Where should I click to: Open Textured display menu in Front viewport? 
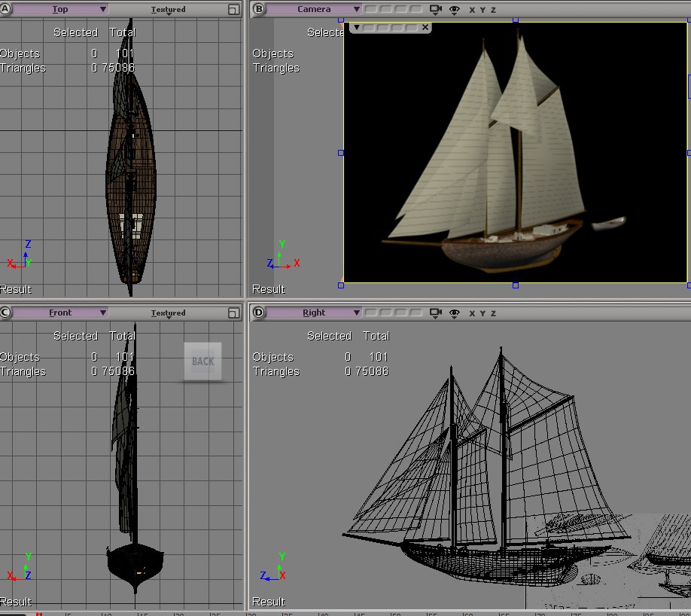pos(168,313)
